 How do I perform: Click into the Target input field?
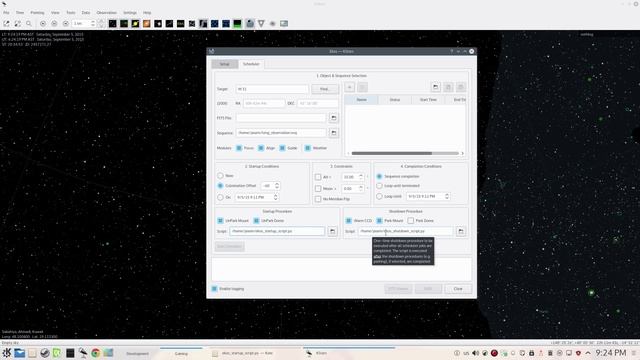pos(272,89)
